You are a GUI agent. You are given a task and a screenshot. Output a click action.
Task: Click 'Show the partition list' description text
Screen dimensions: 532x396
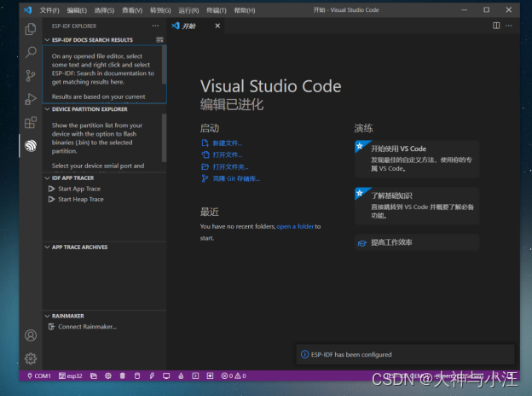pos(97,138)
